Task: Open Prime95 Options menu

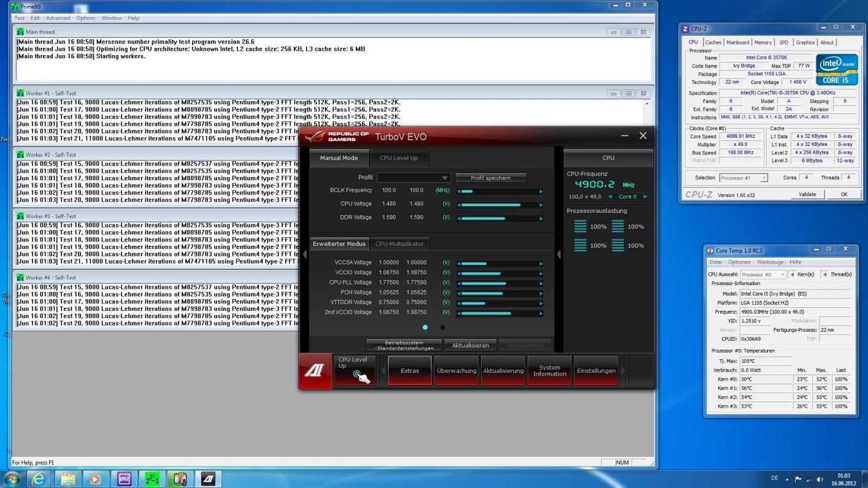Action: pos(86,18)
